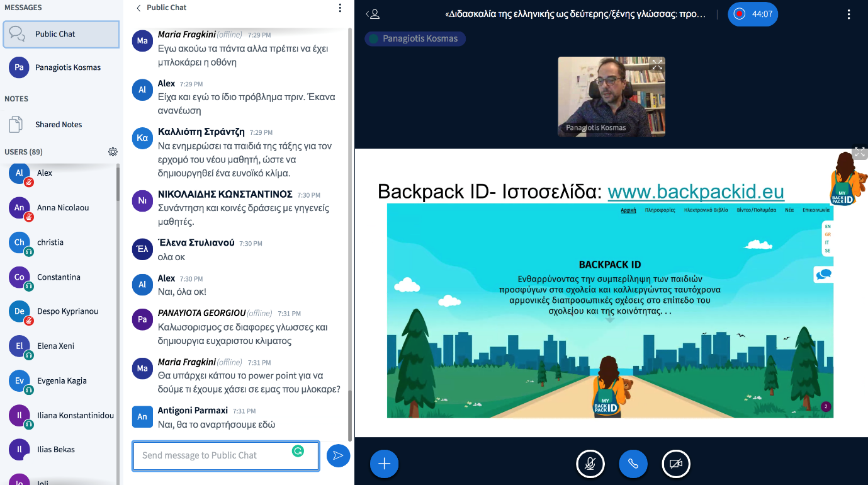Toggle the recording indicator showing 44:07
The height and width of the screenshot is (485, 868).
753,14
